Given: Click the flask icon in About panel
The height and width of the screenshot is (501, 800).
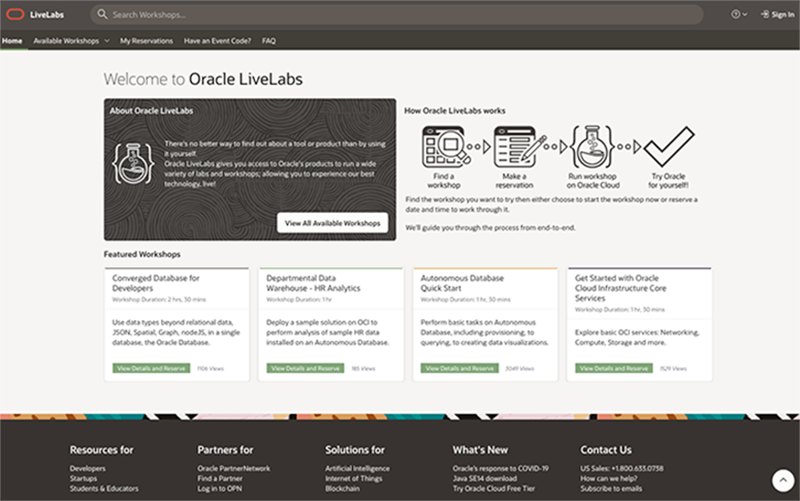Looking at the screenshot, I should click(133, 164).
